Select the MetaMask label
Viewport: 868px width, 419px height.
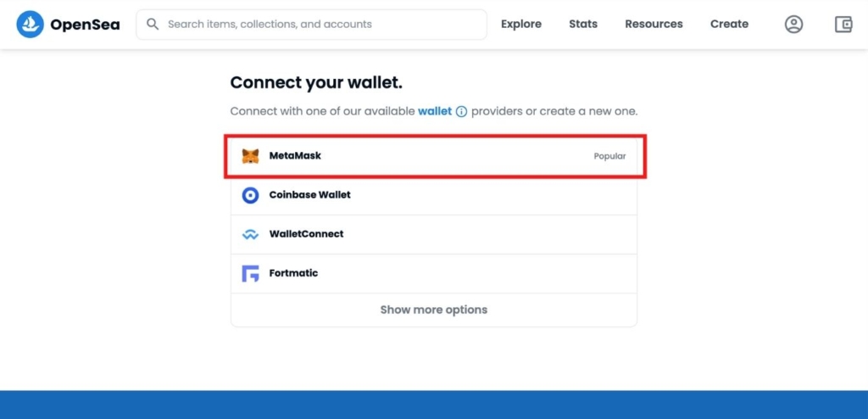click(295, 156)
